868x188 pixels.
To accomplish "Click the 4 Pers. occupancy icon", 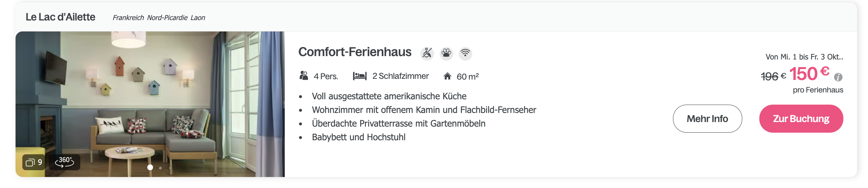I will [x=304, y=76].
